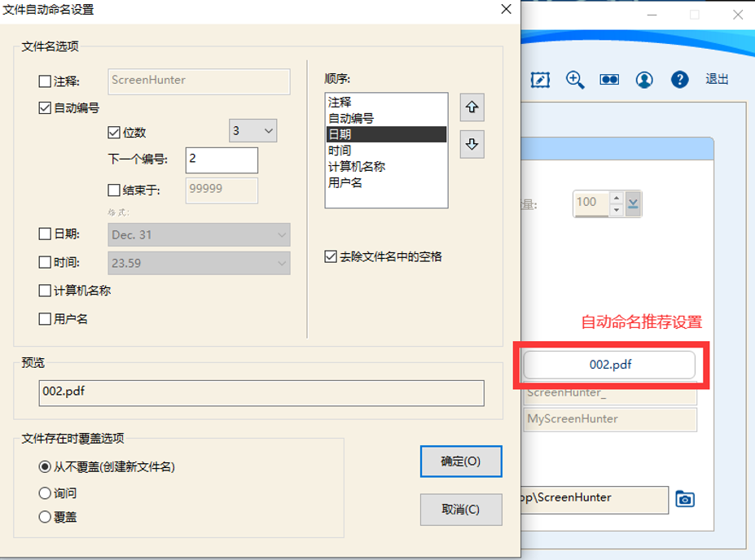Open the help question mark icon
This screenshot has width=755, height=560.
coord(679,80)
